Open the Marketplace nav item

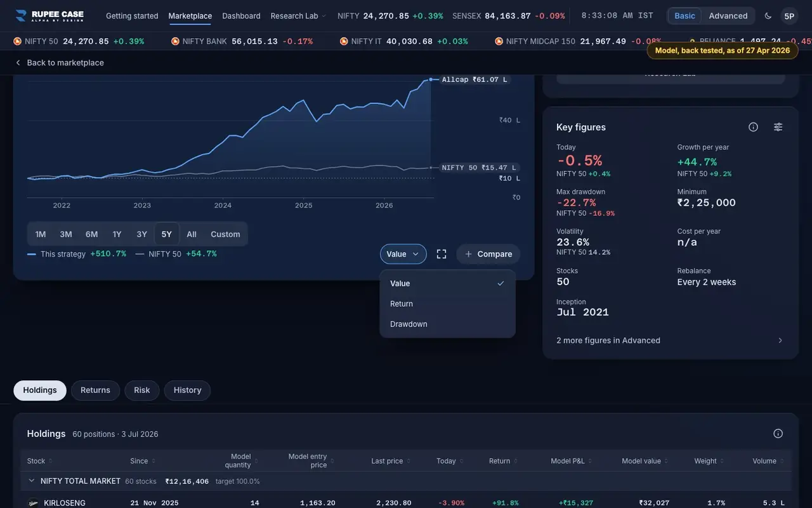pos(190,16)
